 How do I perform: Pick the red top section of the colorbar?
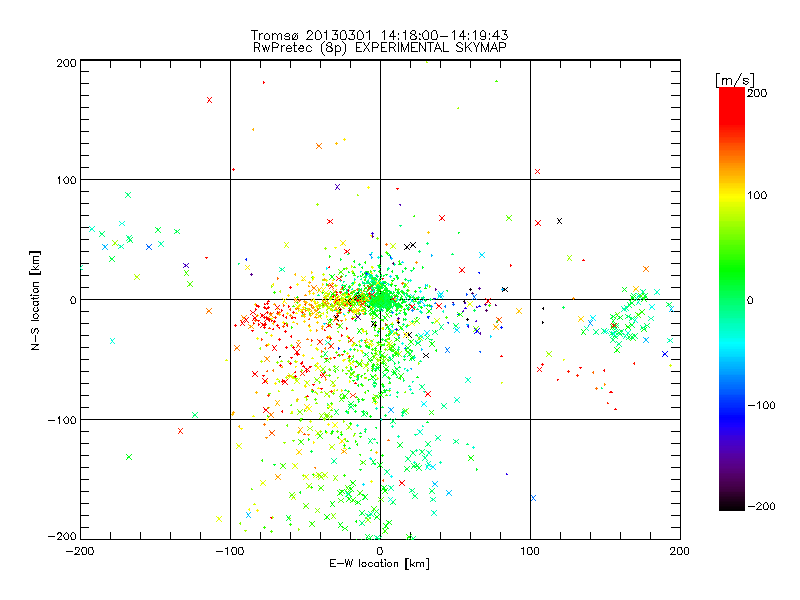click(x=732, y=105)
